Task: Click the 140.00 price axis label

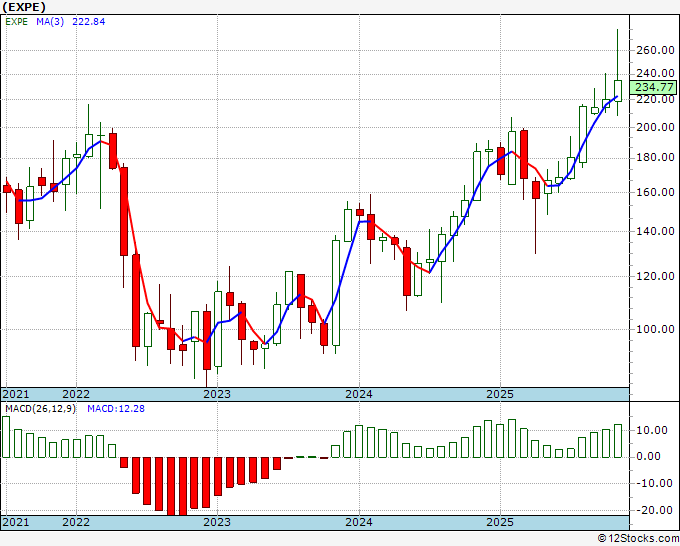Action: 655,231
